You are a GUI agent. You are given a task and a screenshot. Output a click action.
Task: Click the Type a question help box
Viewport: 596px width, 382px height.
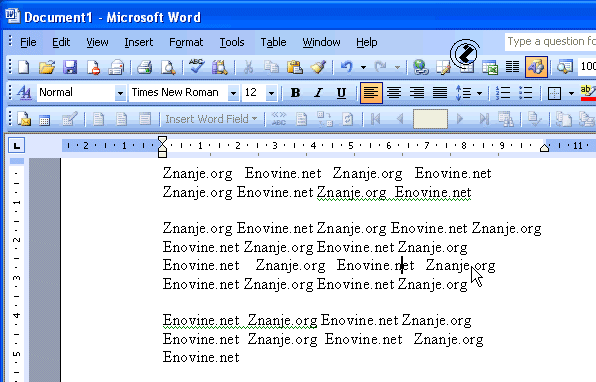(x=550, y=41)
